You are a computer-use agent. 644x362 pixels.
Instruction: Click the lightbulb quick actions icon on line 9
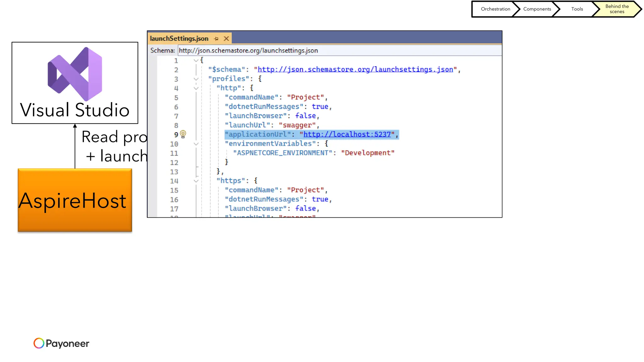pos(183,134)
